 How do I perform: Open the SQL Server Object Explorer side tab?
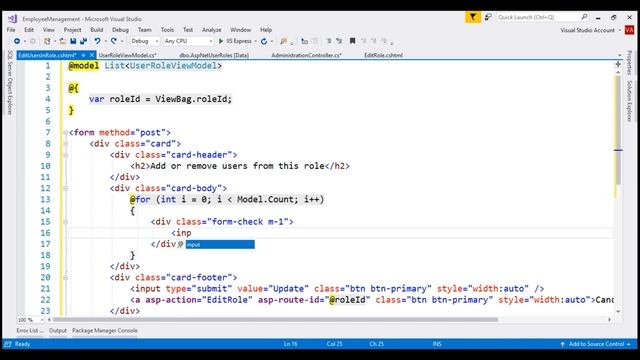pyautogui.click(x=10, y=83)
